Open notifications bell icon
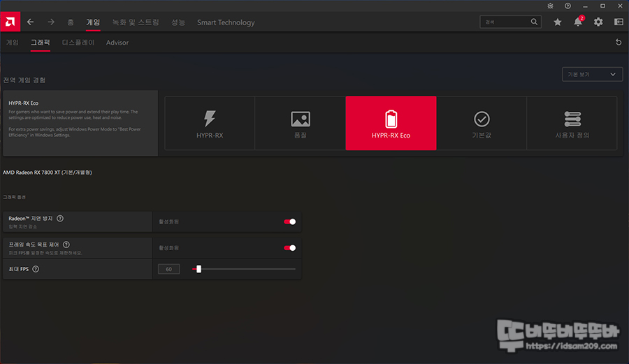Screen dimensions: 629x364 point(578,22)
